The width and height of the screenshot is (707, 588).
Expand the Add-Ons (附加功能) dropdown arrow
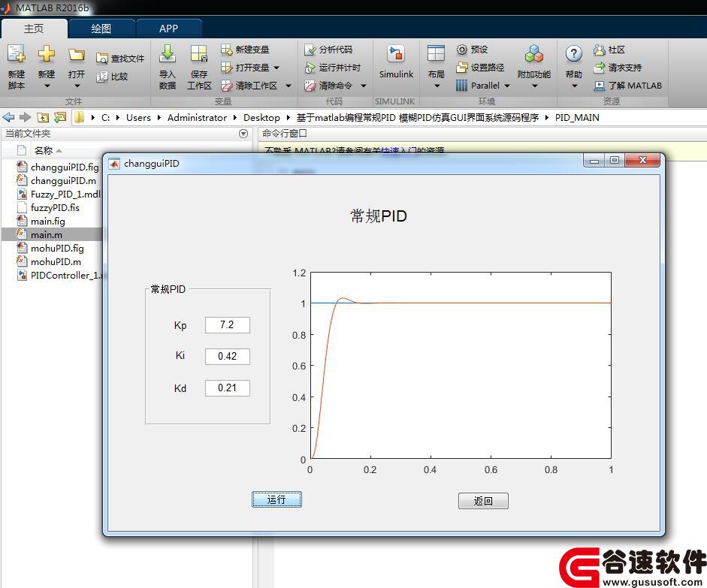pyautogui.click(x=535, y=86)
